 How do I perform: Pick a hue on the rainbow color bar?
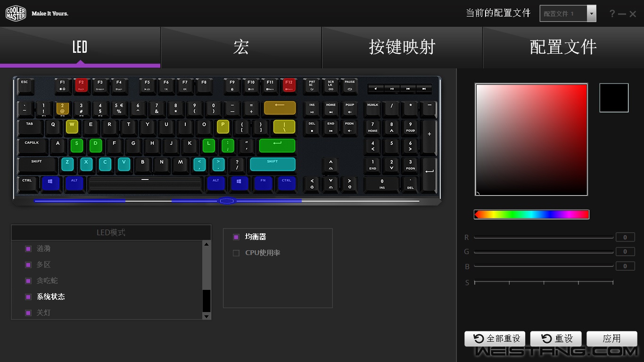(531, 214)
